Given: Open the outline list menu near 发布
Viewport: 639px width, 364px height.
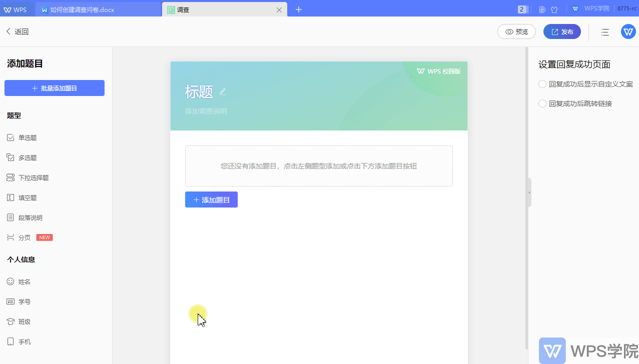Looking at the screenshot, I should tap(604, 31).
